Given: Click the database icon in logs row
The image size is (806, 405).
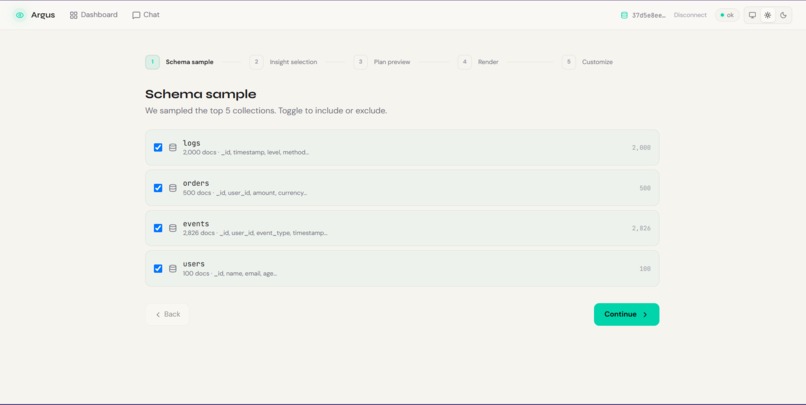Looking at the screenshot, I should 173,148.
